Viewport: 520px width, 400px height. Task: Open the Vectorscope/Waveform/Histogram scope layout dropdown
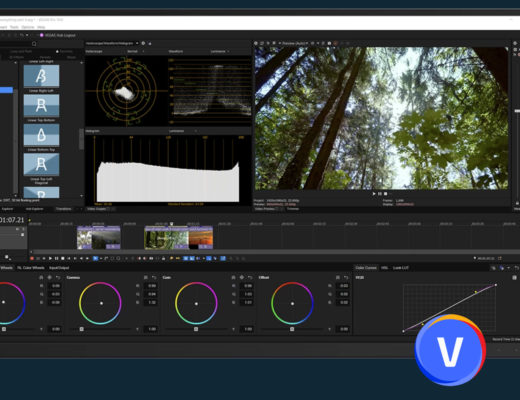point(112,43)
